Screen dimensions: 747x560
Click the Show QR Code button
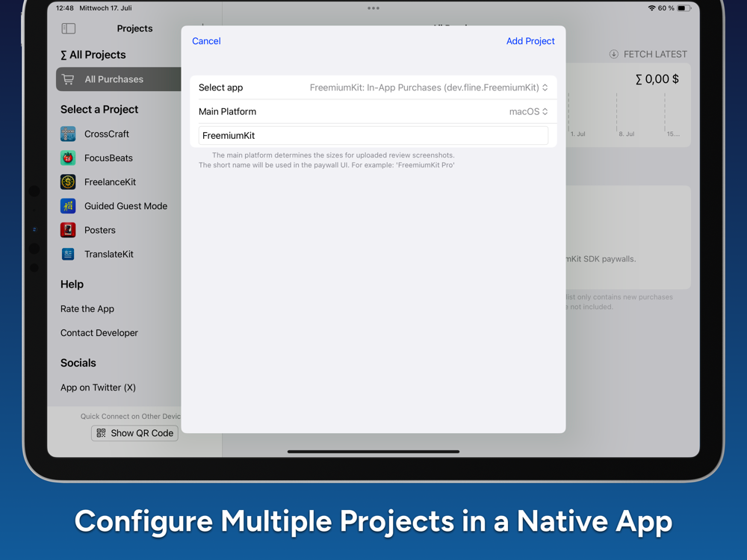(x=134, y=433)
